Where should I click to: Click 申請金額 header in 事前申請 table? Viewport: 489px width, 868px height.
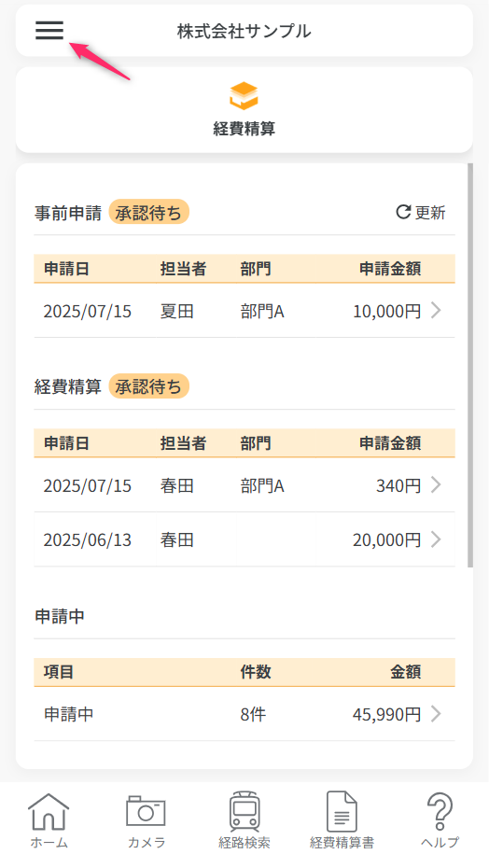pos(390,269)
